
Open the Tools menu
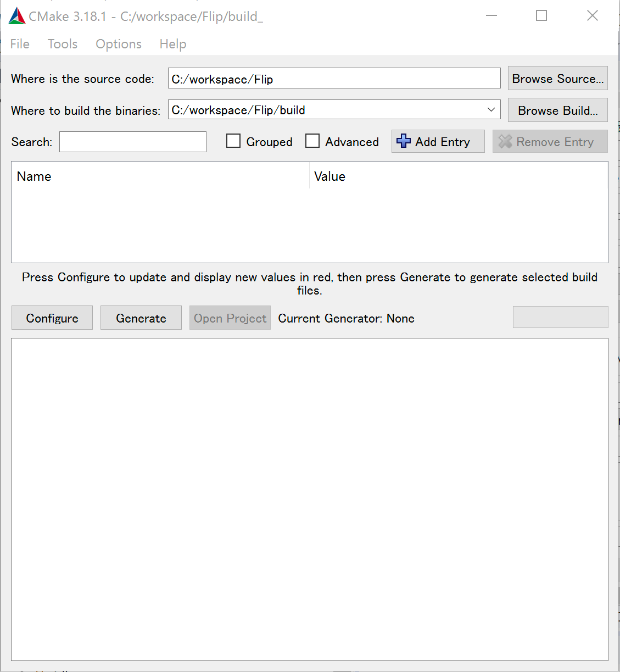63,44
